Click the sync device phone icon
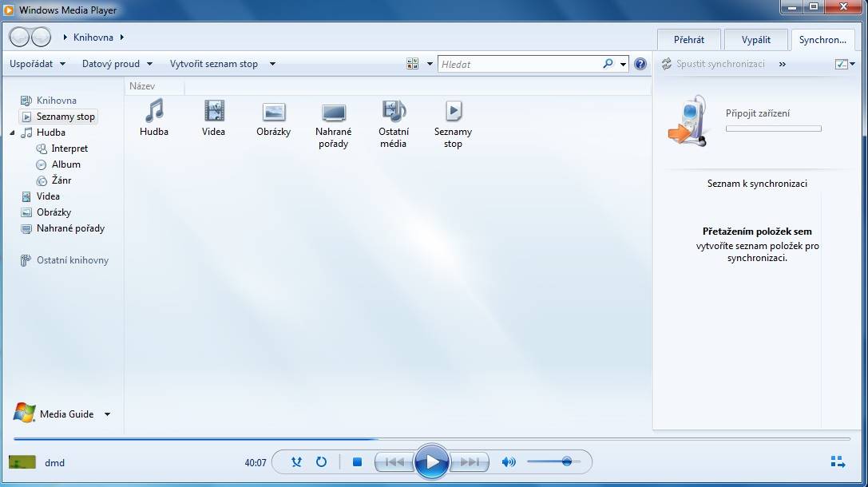 tap(688, 120)
